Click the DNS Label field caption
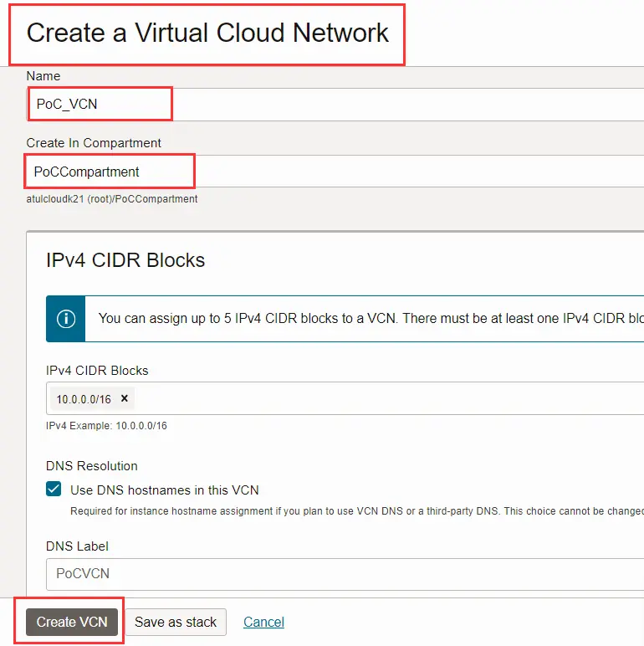Image resolution: width=644 pixels, height=646 pixels. tap(77, 546)
